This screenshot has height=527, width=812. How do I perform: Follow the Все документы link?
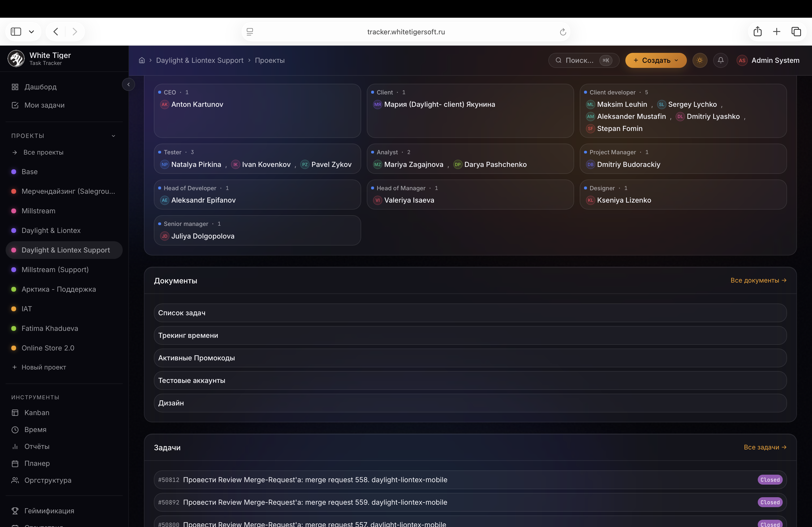point(759,280)
